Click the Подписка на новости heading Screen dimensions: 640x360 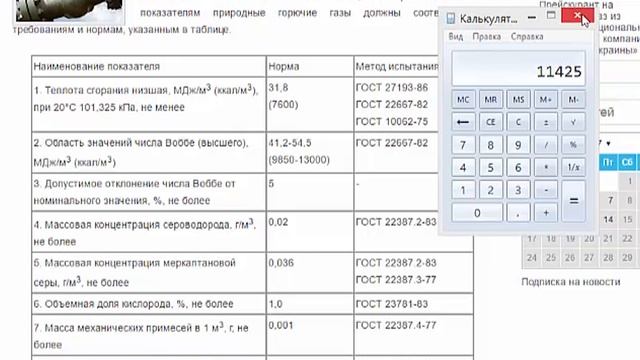coord(571,282)
